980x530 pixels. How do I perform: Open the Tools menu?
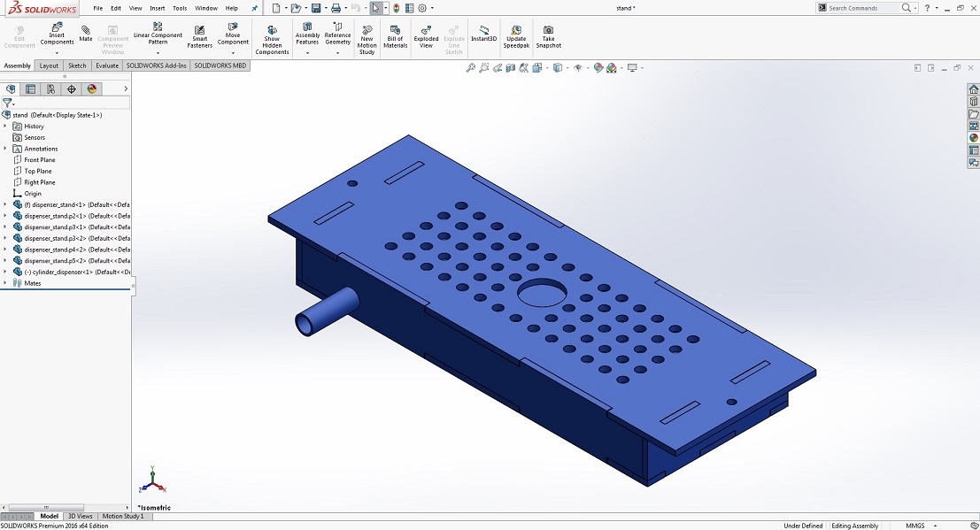180,8
